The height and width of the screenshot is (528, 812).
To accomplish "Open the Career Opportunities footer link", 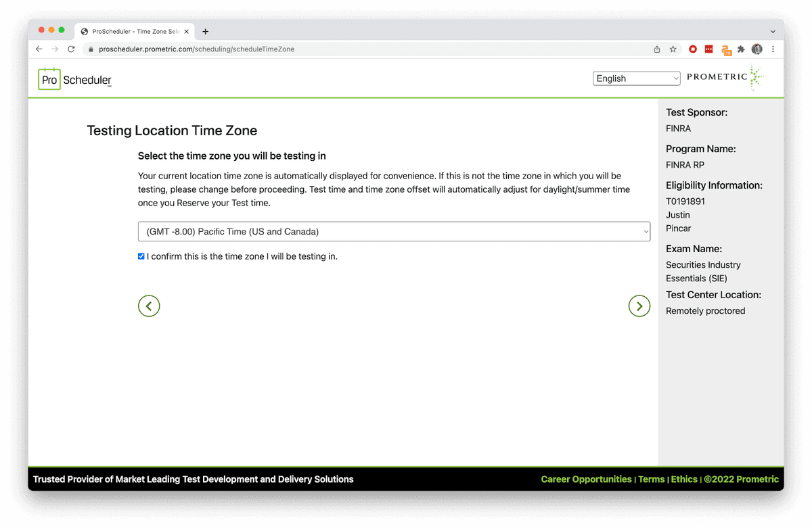I will click(586, 479).
